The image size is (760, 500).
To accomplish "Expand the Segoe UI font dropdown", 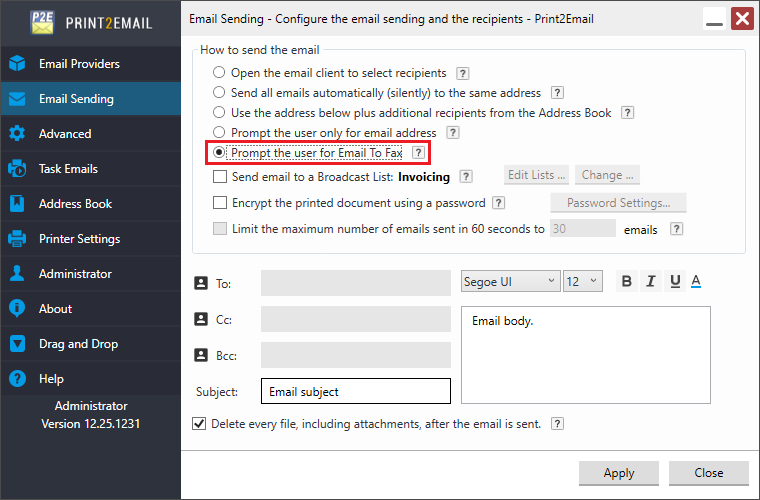I will (x=510, y=281).
